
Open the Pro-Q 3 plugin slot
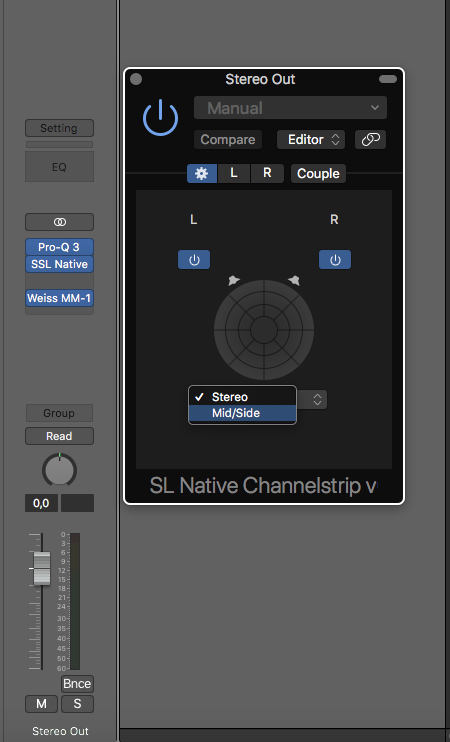pyautogui.click(x=59, y=247)
